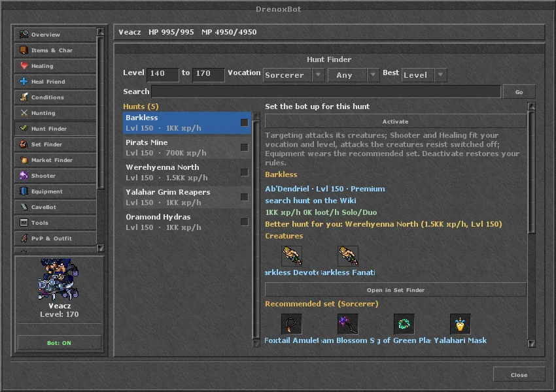Click the Market Finder icon
The width and height of the screenshot is (556, 392).
(24, 159)
